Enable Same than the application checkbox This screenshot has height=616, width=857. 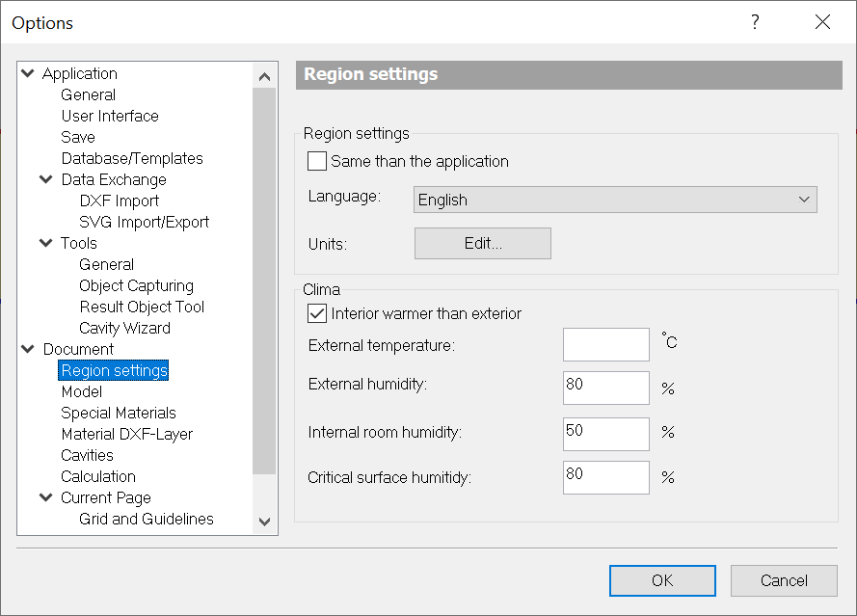(317, 161)
